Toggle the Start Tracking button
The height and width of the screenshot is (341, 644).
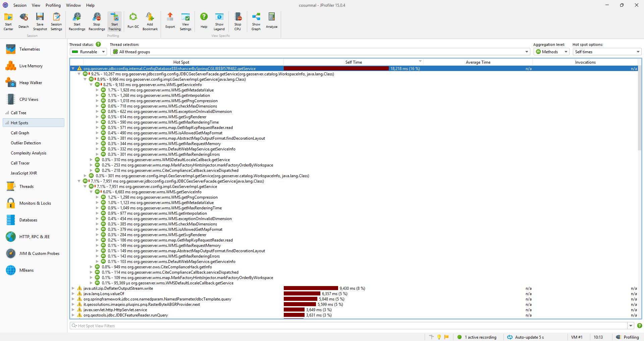114,21
